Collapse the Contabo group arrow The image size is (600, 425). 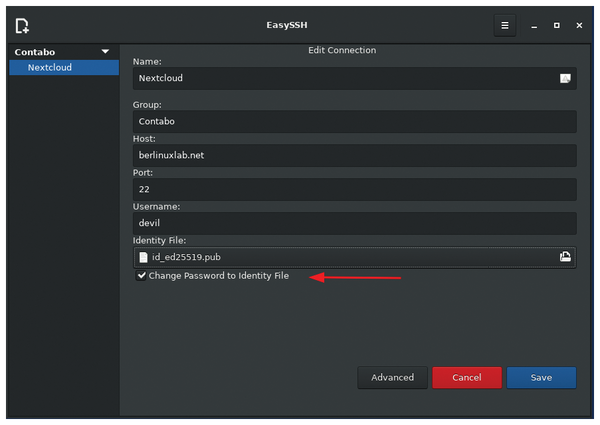click(105, 51)
